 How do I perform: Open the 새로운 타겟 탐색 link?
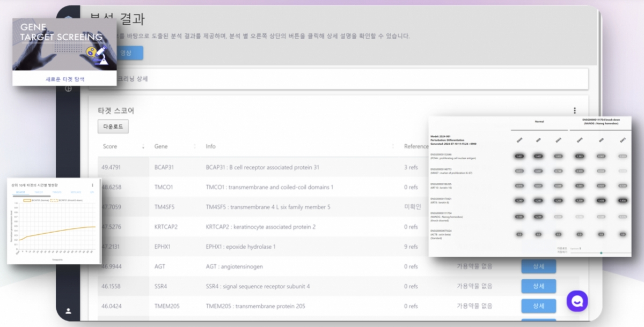[x=64, y=79]
